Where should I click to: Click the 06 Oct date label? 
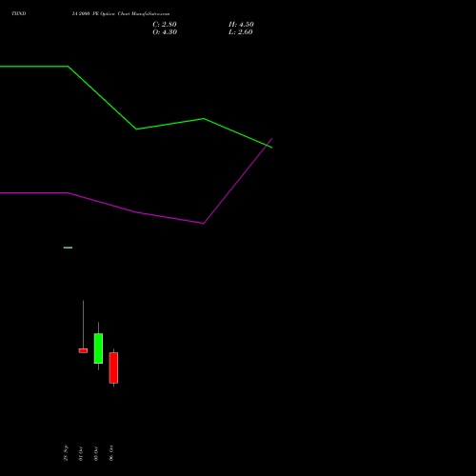111,453
